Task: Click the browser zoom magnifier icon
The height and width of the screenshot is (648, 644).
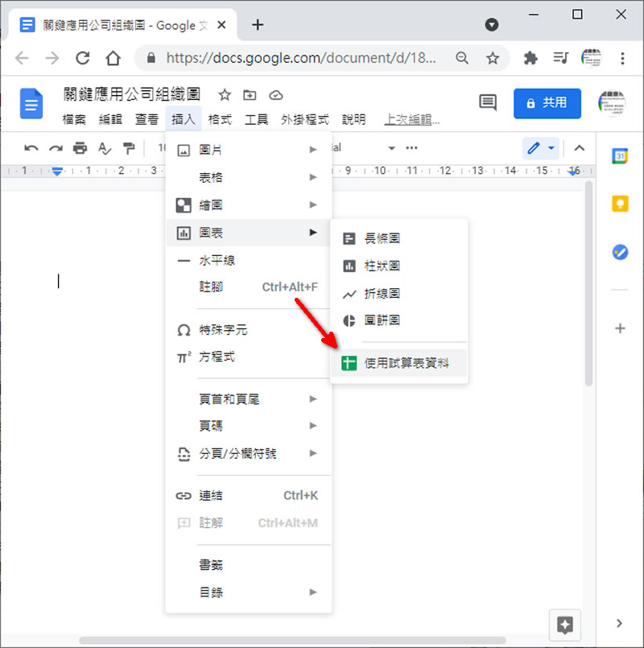Action: click(462, 58)
